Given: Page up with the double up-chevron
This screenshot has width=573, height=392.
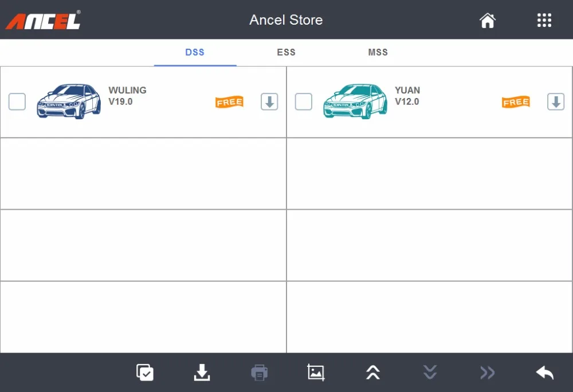Looking at the screenshot, I should (x=373, y=373).
